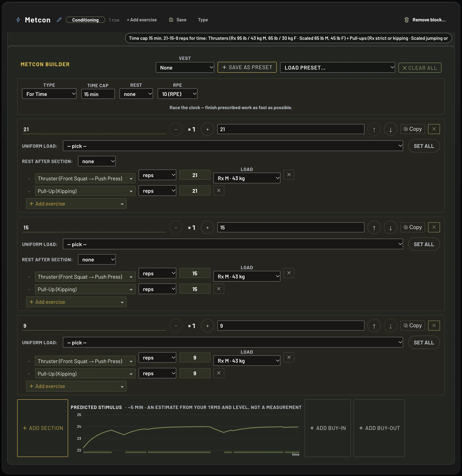Delete section 9 with its X icon
Image resolution: width=462 pixels, height=476 pixels.
click(434, 325)
